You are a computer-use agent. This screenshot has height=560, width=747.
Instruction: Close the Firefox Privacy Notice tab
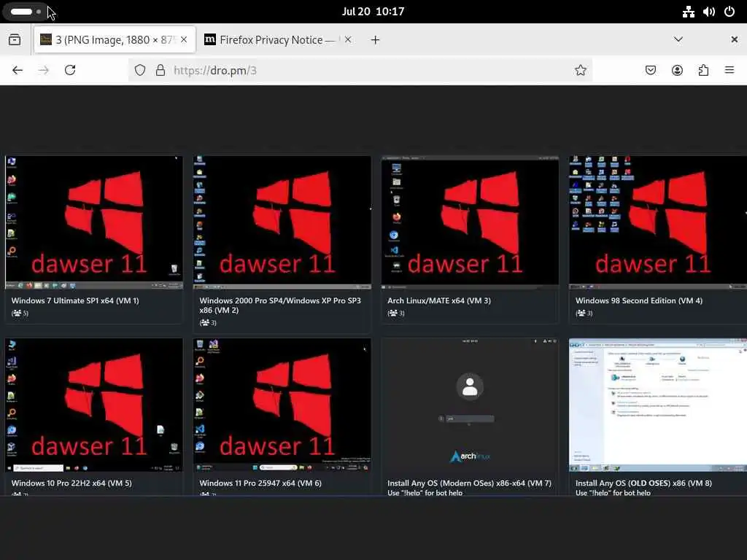[x=348, y=39]
